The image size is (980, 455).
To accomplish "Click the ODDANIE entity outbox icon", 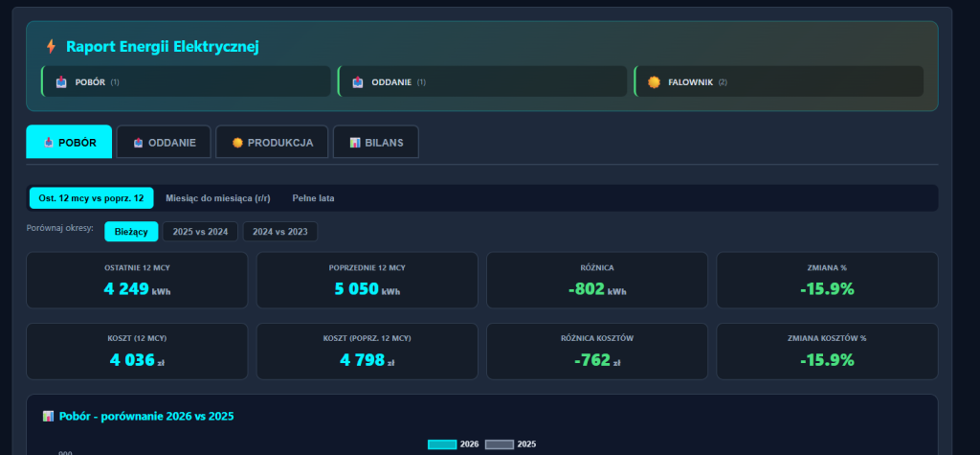I will click(358, 82).
